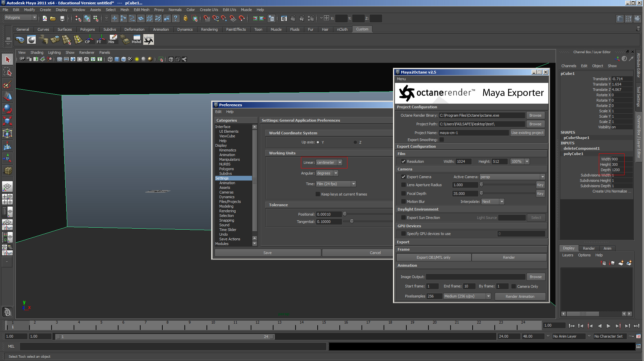This screenshot has height=361, width=644.
Task: Select Z as the up axis
Action: [x=355, y=142]
